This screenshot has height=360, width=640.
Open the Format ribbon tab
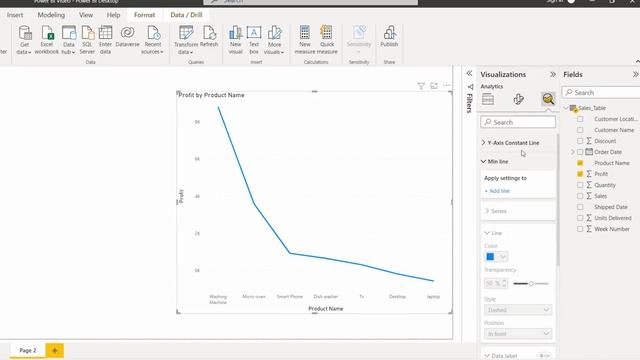(144, 15)
